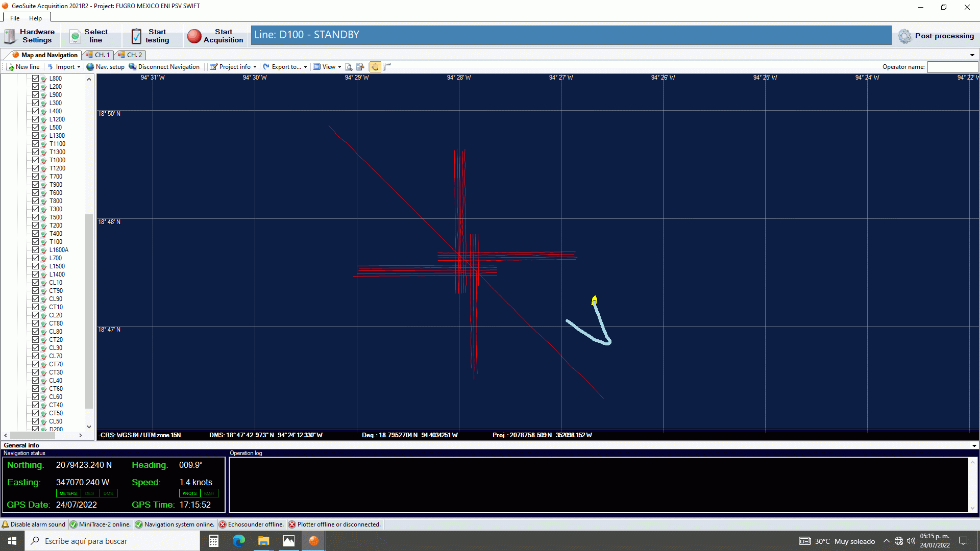980x551 pixels.
Task: Expand the Export to... menu
Action: point(285,67)
